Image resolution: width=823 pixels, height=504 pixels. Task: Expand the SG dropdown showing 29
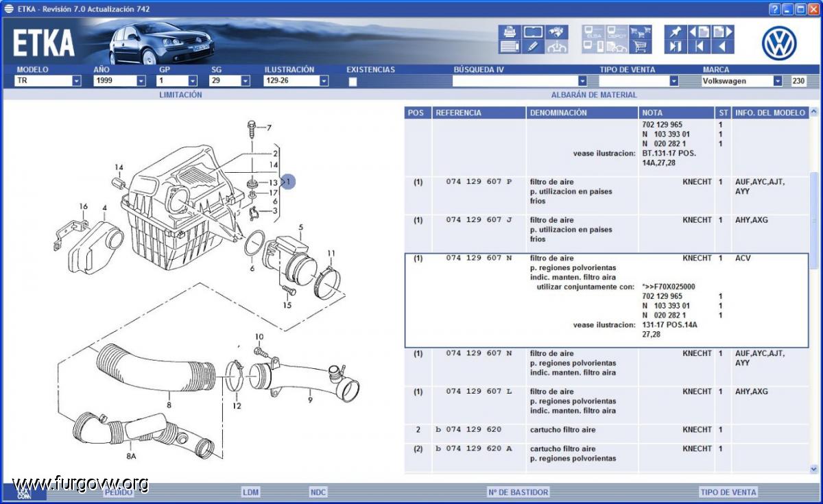[x=246, y=81]
